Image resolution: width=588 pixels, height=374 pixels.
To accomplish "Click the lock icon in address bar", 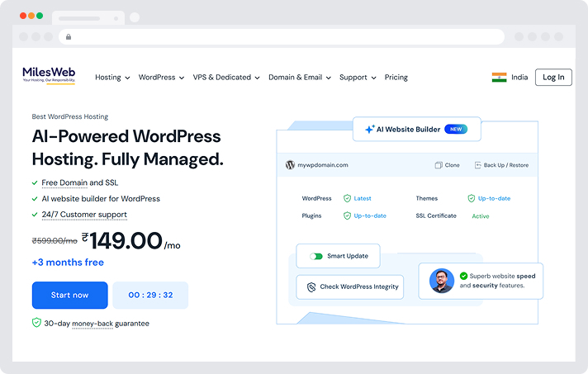I will tap(69, 36).
